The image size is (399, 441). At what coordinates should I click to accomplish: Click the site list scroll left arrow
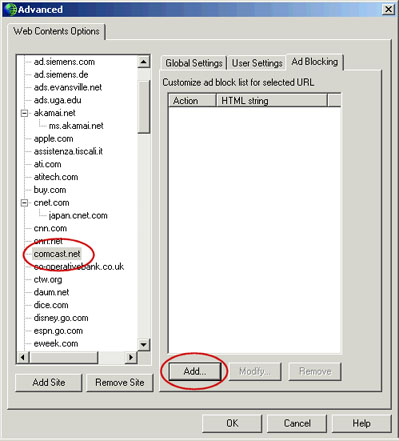point(23,357)
